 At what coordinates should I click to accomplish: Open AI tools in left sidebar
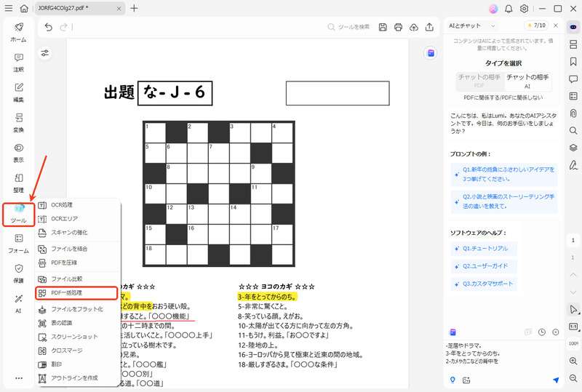pos(19,304)
